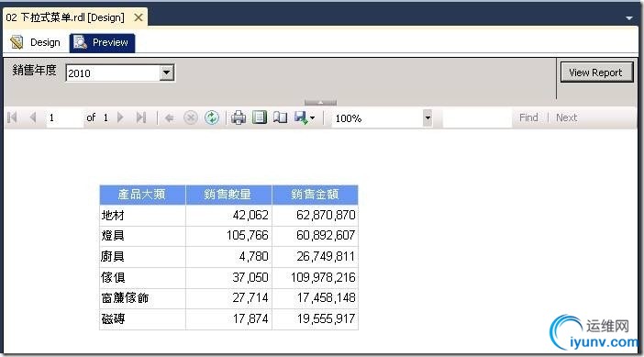Click the 19,555,917 amount cell
This screenshot has width=644, height=357.
tap(315, 318)
